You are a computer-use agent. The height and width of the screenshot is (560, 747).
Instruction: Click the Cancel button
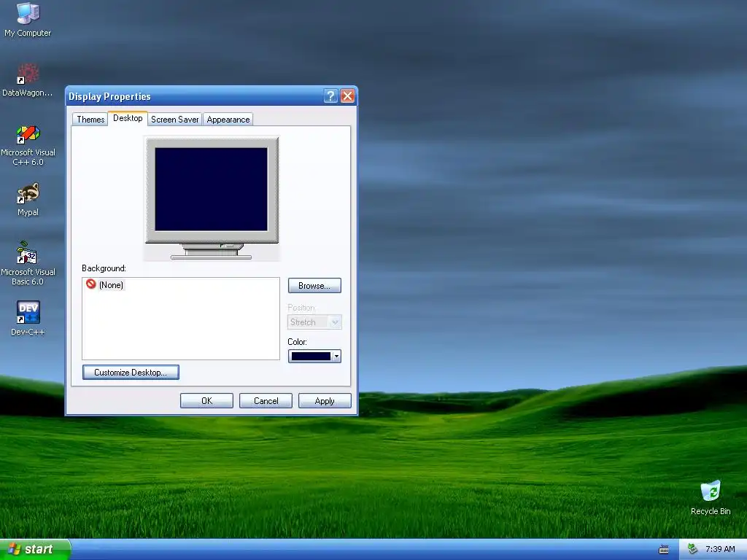[266, 401]
